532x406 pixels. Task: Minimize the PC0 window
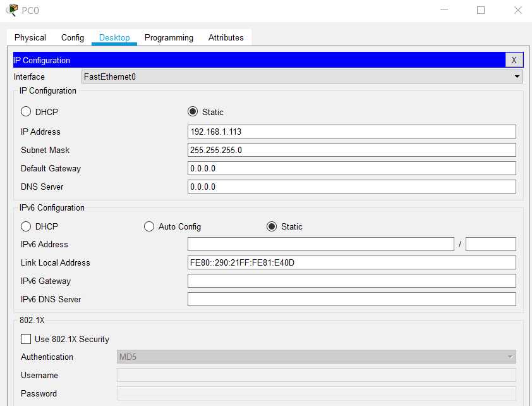tap(444, 10)
